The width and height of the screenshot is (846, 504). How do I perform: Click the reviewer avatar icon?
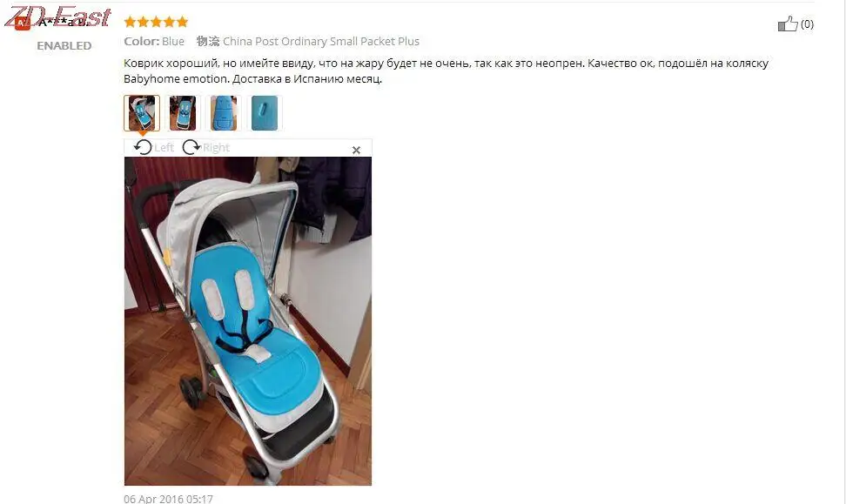[22, 23]
